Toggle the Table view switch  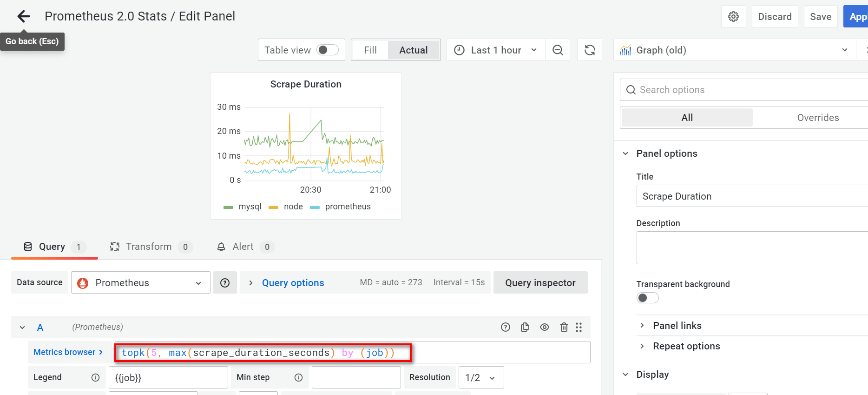(328, 50)
